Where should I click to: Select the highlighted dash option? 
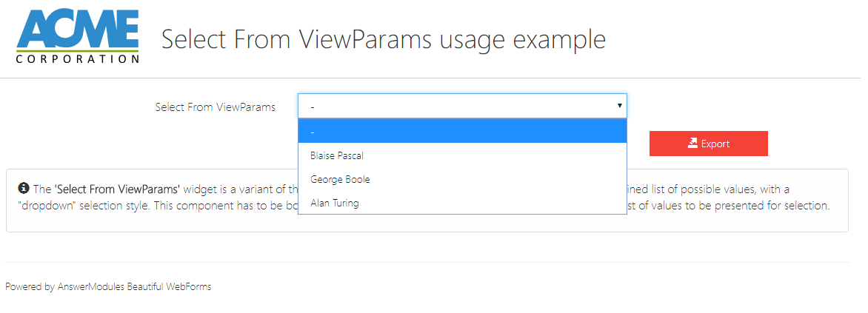pyautogui.click(x=461, y=131)
